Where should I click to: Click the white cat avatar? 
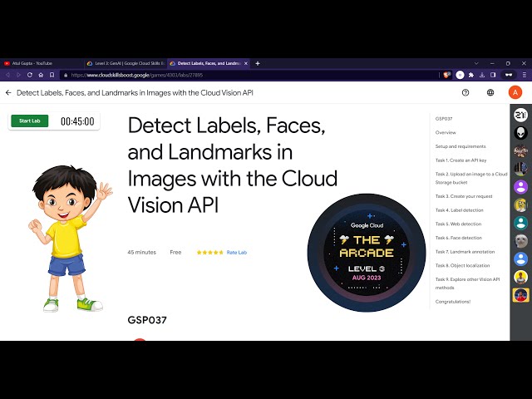point(520,241)
